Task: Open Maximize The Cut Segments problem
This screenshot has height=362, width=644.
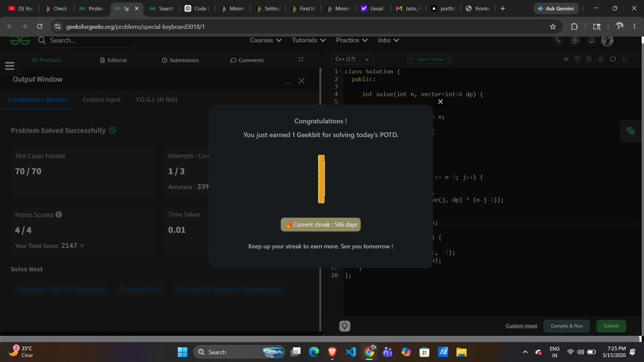Action: pos(61,289)
